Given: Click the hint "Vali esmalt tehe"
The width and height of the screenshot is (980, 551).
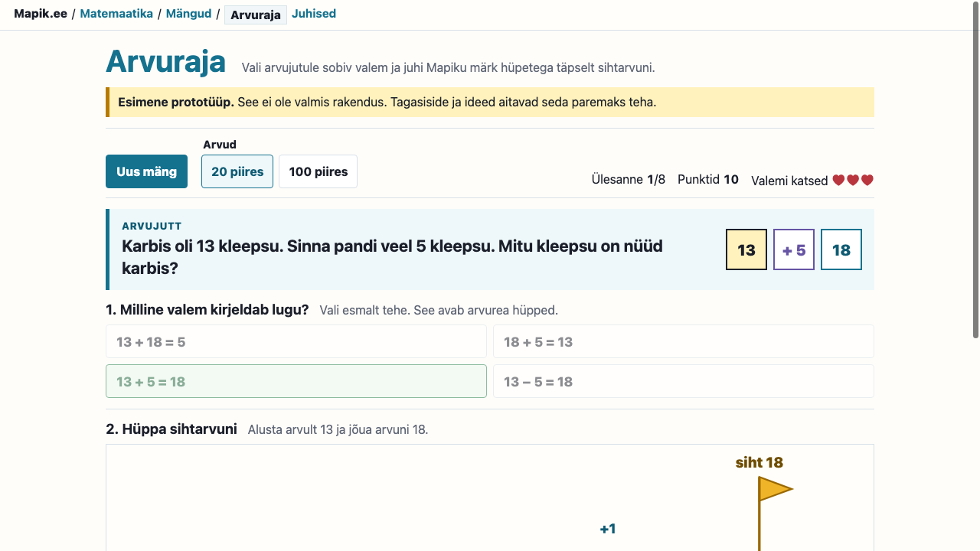Looking at the screenshot, I should tap(364, 311).
